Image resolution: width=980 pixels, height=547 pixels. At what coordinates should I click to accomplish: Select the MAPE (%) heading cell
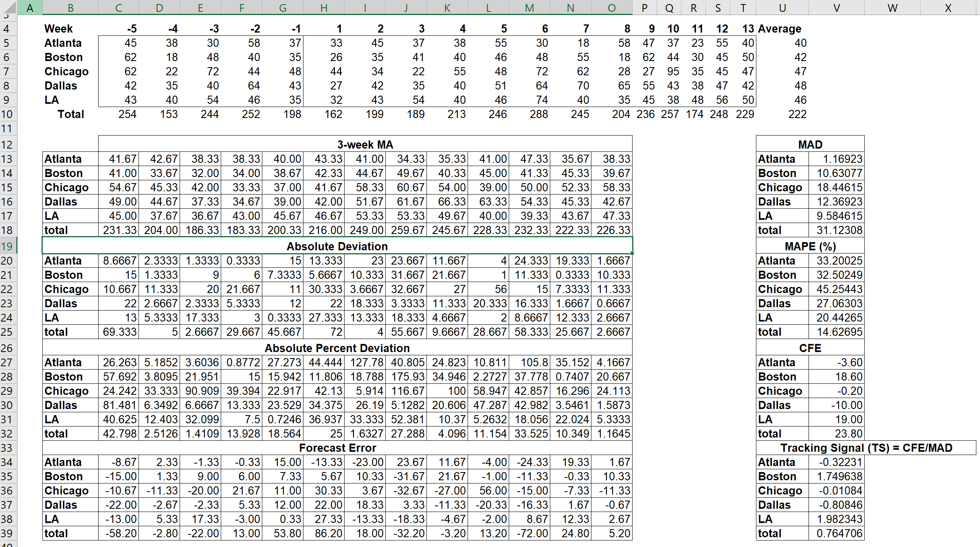click(810, 246)
